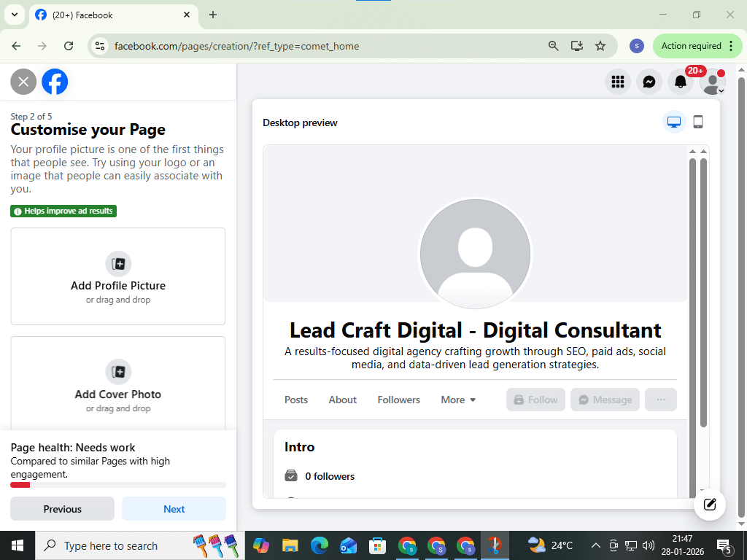This screenshot has width=747, height=560.
Task: Switch preview to desktop view
Action: (x=673, y=122)
